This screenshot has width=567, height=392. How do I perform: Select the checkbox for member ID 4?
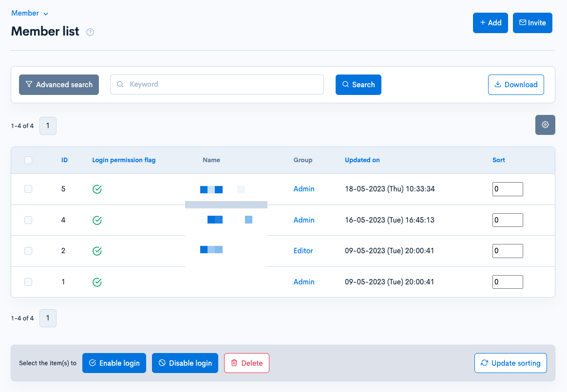(28, 220)
